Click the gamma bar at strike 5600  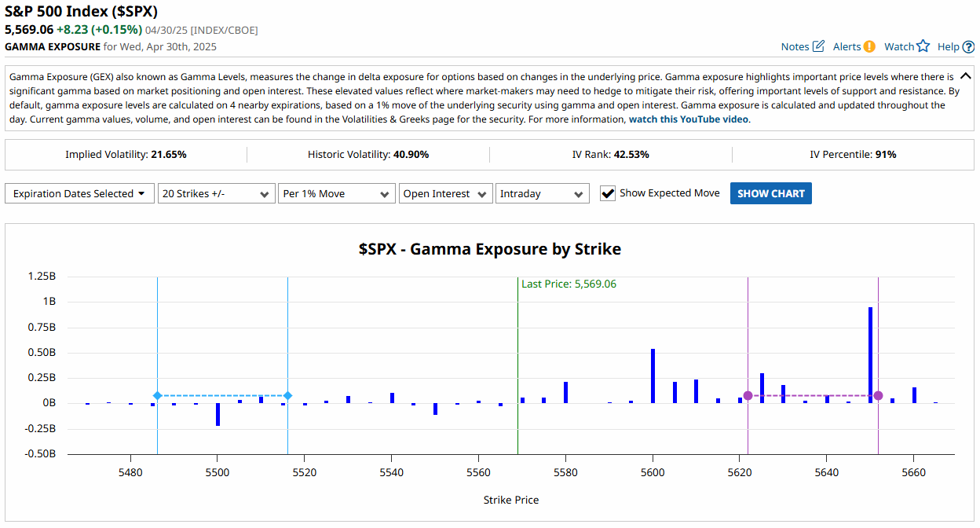[x=653, y=376]
